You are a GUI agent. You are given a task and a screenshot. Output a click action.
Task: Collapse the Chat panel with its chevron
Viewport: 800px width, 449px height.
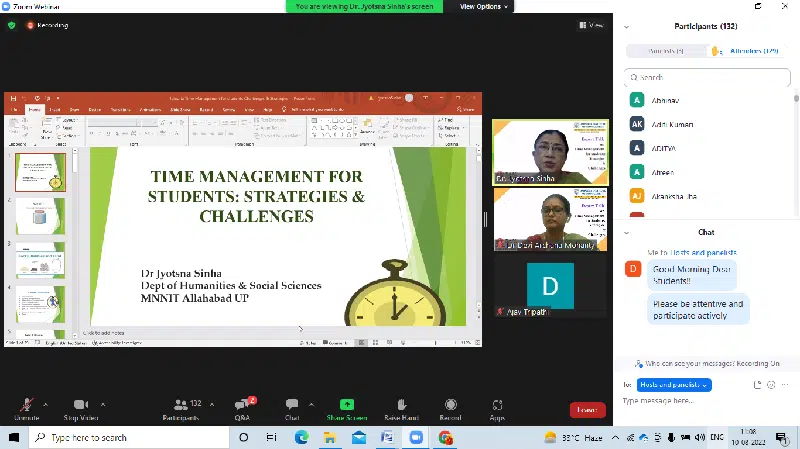point(627,232)
